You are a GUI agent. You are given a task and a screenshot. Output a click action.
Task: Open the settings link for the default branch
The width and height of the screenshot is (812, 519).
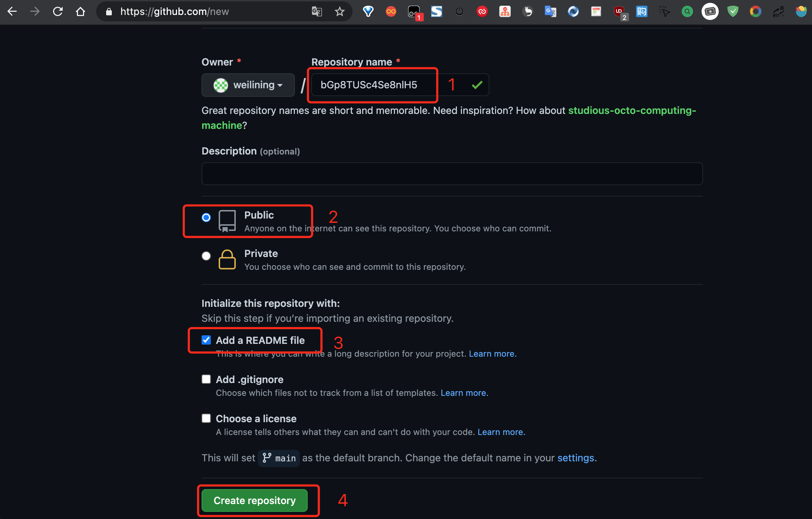pos(576,458)
